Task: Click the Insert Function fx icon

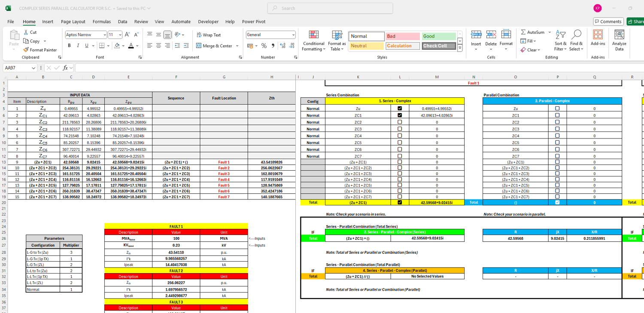Action: [65, 68]
